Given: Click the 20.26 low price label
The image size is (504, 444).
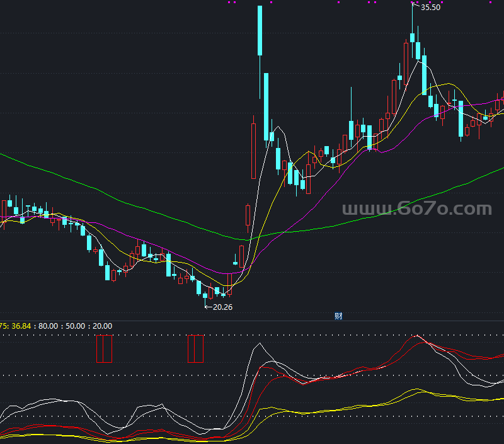Looking at the screenshot, I should pyautogui.click(x=222, y=307).
